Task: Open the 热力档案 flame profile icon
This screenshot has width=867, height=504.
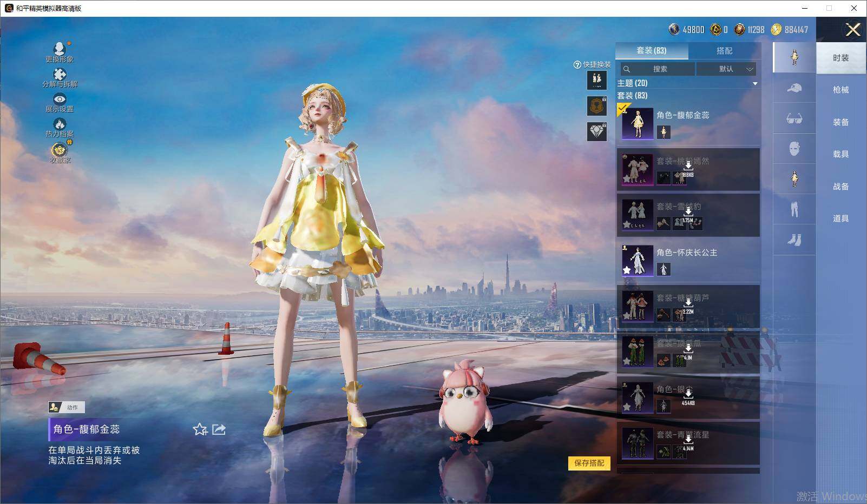Action: pos(60,128)
